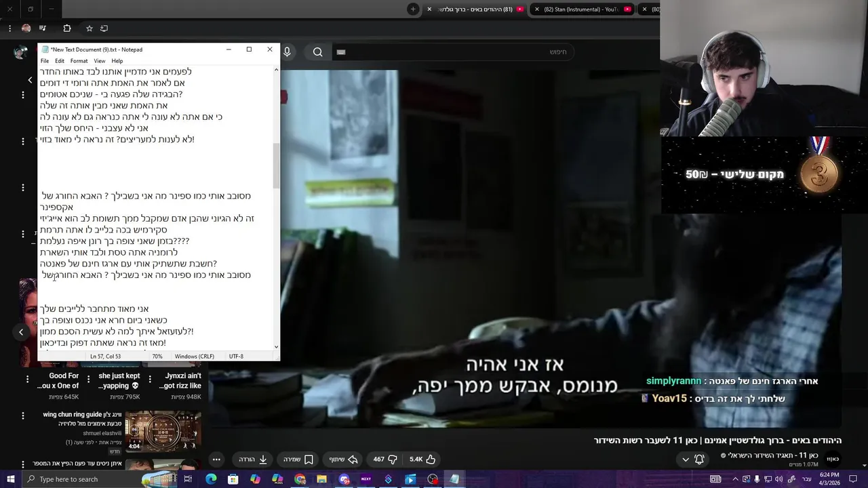This screenshot has height=488, width=868.
Task: Open the 'wing chun ring guide' video title
Action: pos(82,419)
